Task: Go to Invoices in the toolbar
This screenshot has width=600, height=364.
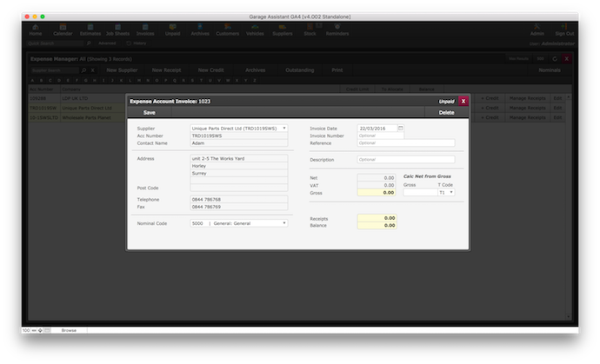Action: (x=144, y=30)
